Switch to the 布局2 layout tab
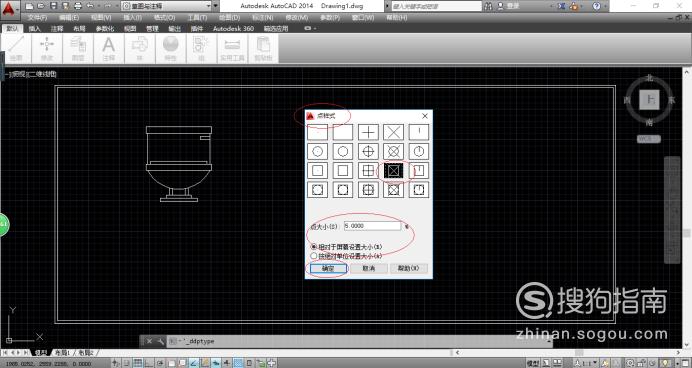692x368 pixels. 86,353
